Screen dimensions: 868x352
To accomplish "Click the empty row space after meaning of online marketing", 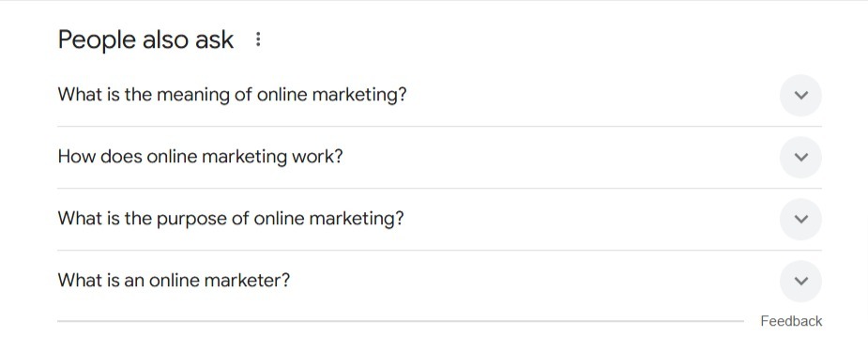I will [x=592, y=95].
